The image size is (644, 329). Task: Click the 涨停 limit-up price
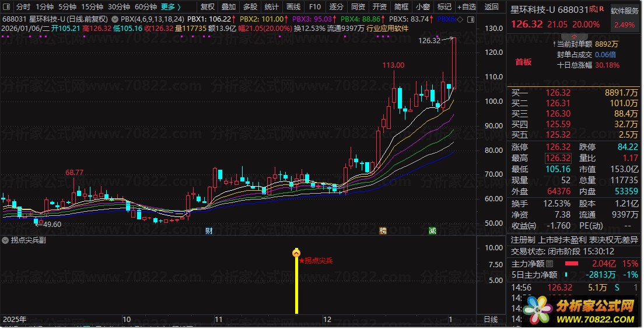click(x=558, y=147)
